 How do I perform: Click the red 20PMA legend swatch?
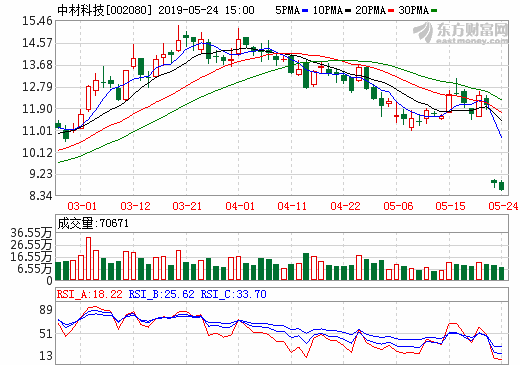click(x=391, y=11)
